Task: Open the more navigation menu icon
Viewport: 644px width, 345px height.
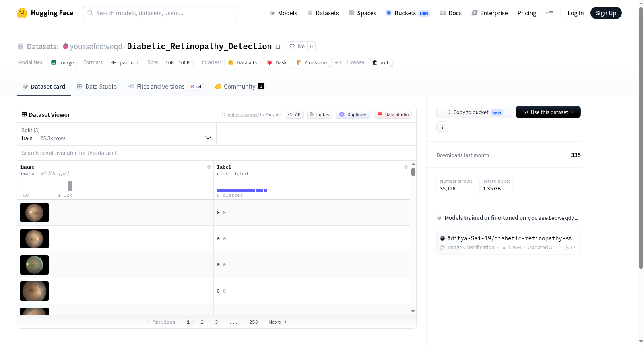Action: [549, 13]
